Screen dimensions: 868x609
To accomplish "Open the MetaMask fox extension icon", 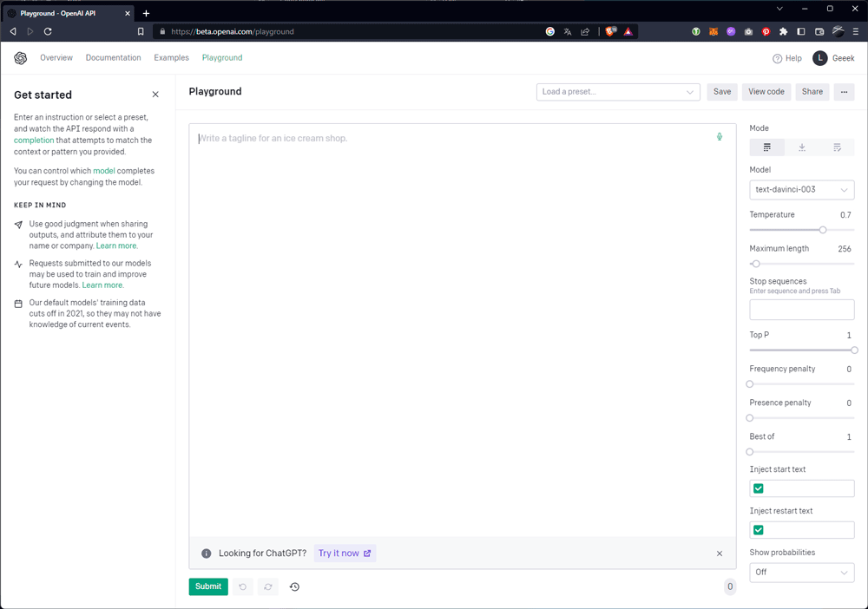I will point(713,31).
